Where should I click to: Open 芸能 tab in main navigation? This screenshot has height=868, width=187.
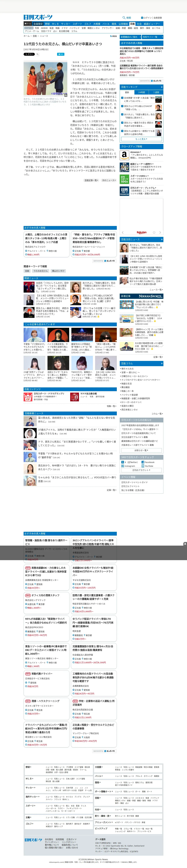132,24
